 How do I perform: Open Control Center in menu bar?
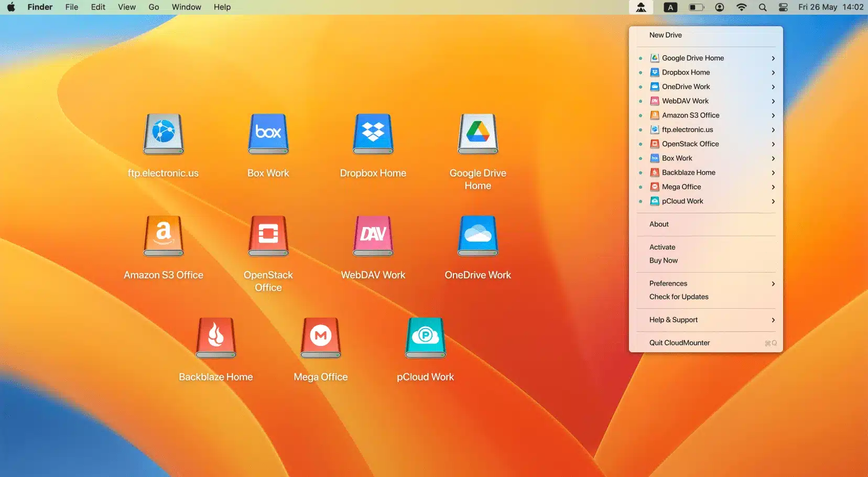(783, 7)
